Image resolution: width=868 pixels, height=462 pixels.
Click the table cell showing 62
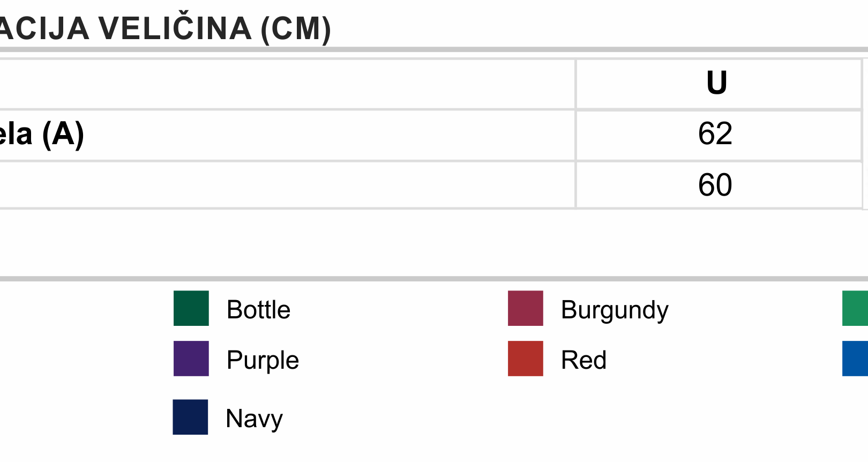coord(718,135)
